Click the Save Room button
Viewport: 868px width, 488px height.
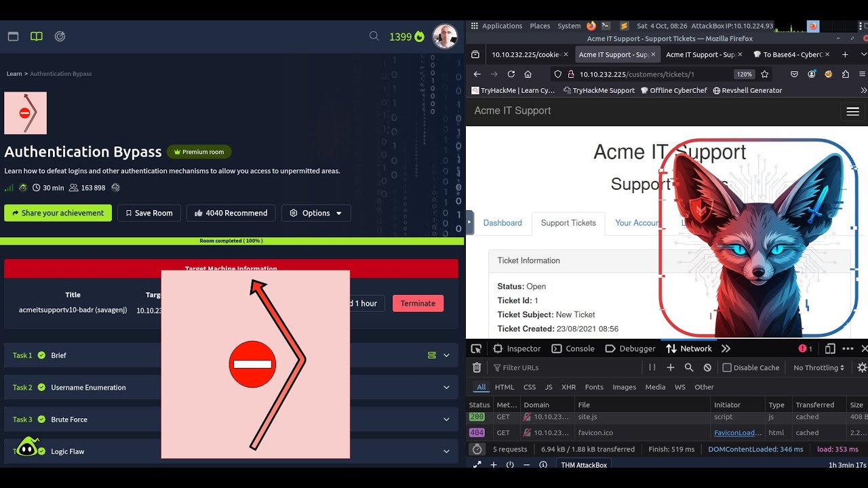coord(149,213)
